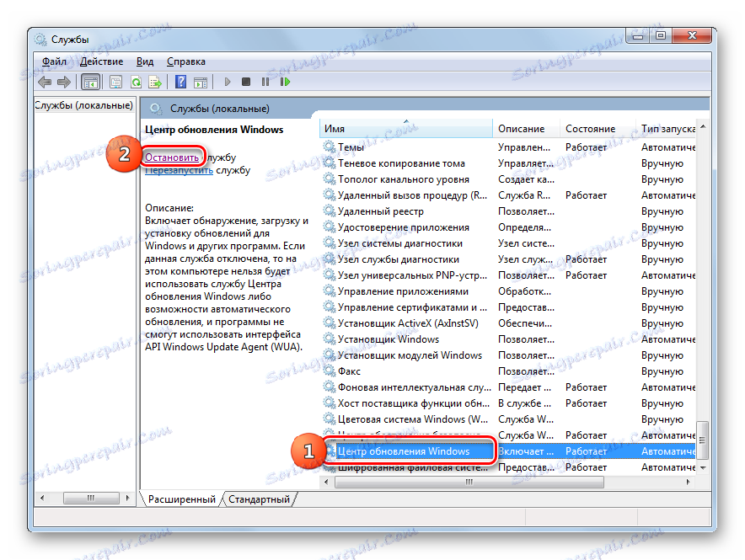Screen dimensions: 745x560
Task: Select Управление сертификатами service
Action: tap(508, 307)
